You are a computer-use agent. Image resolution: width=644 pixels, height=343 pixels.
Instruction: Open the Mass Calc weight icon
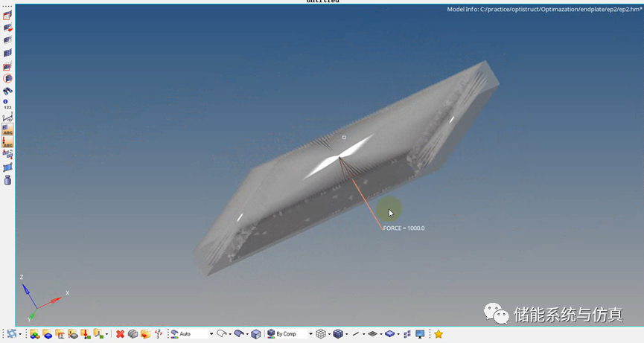click(7, 180)
